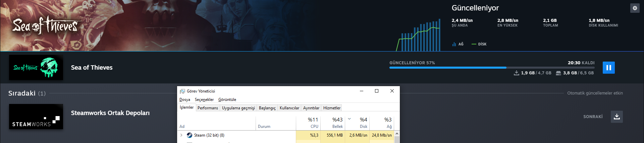Viewport: 644px width, 143px height.
Task: Sort processes by CPU column
Action: pos(308,123)
